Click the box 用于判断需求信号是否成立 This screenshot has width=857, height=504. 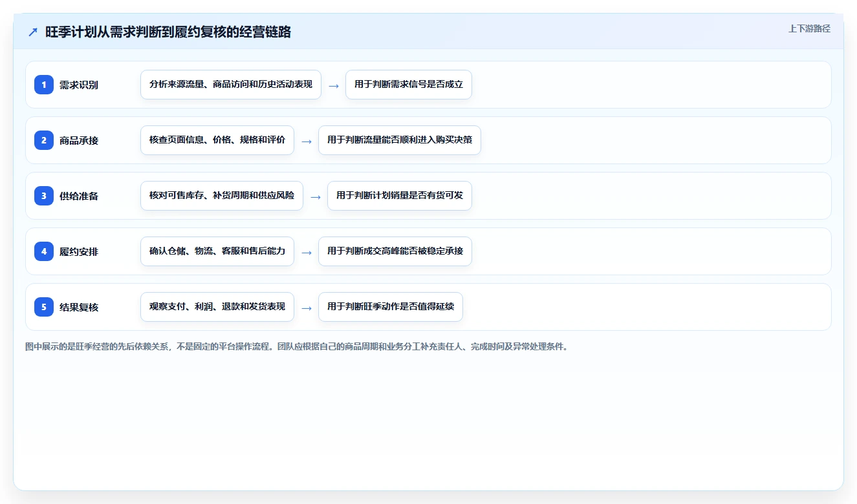[409, 85]
